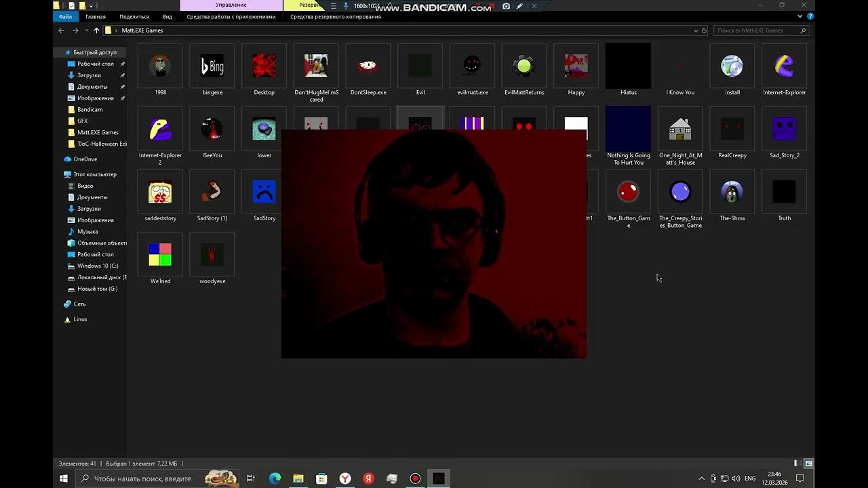Go up one folder level
868x488 pixels.
point(96,30)
